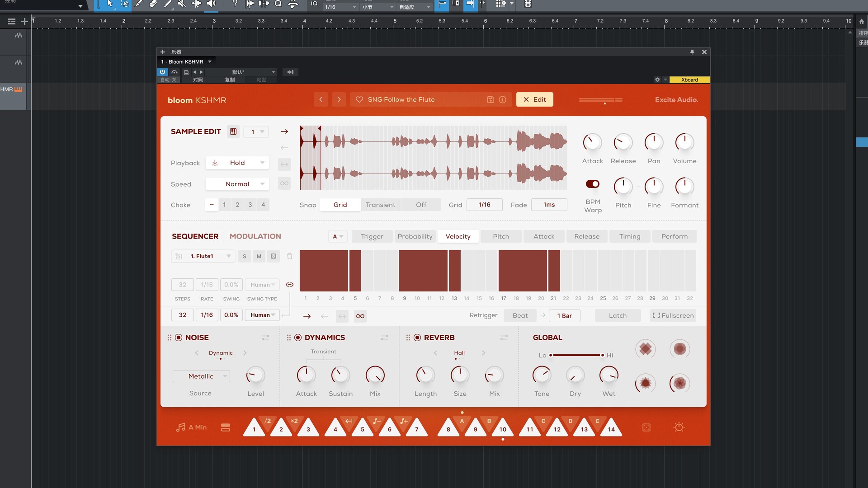Go to previous preset
The width and height of the screenshot is (868, 488).
pyautogui.click(x=321, y=99)
